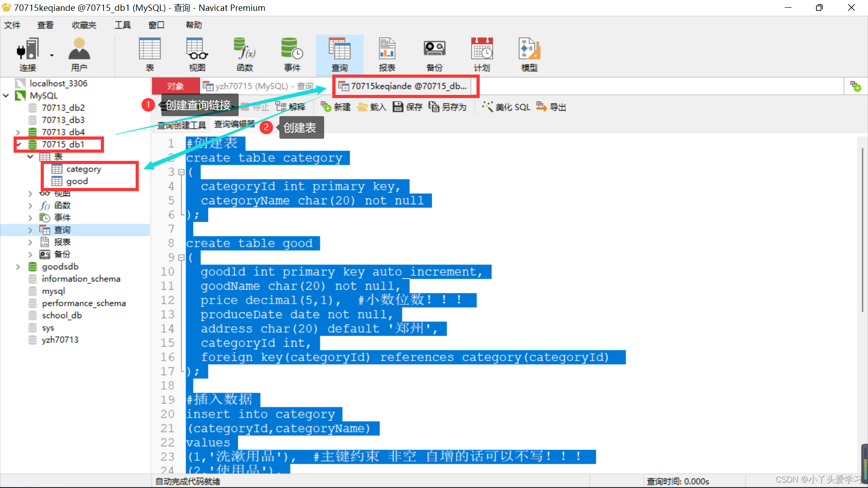Open the 帮助 Help menu
The height and width of the screenshot is (488, 868).
(193, 25)
